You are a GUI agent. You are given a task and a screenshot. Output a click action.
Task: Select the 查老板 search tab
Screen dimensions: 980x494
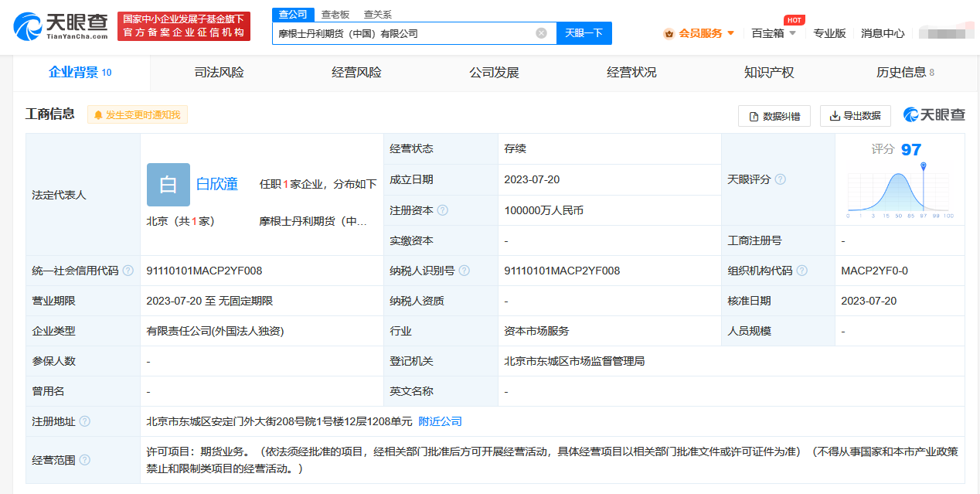[335, 15]
